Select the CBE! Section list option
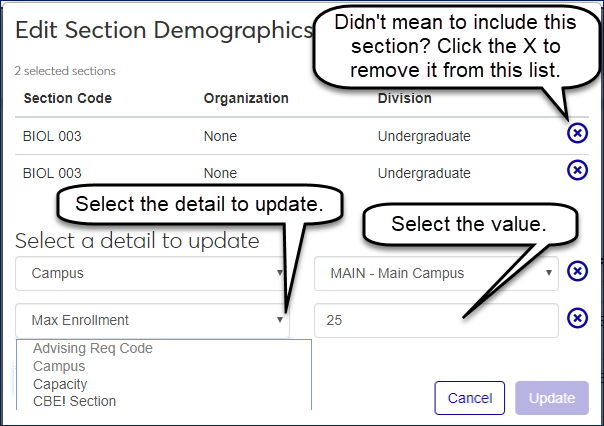 [x=74, y=401]
